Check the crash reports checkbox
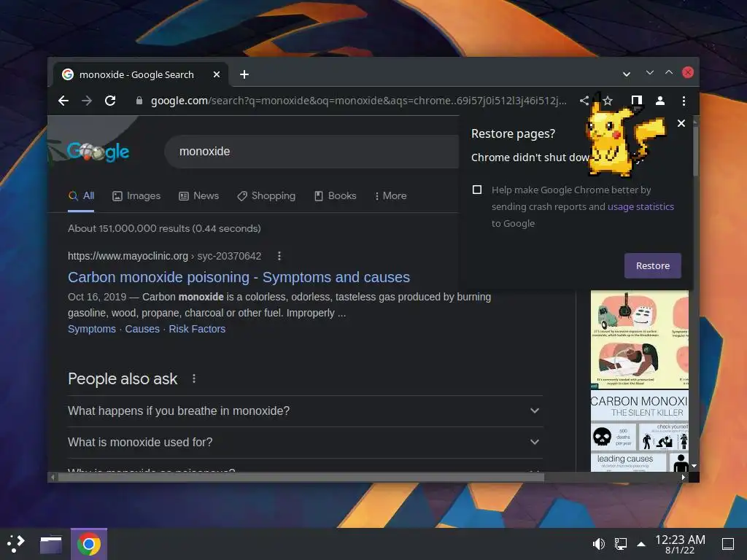 pos(477,190)
